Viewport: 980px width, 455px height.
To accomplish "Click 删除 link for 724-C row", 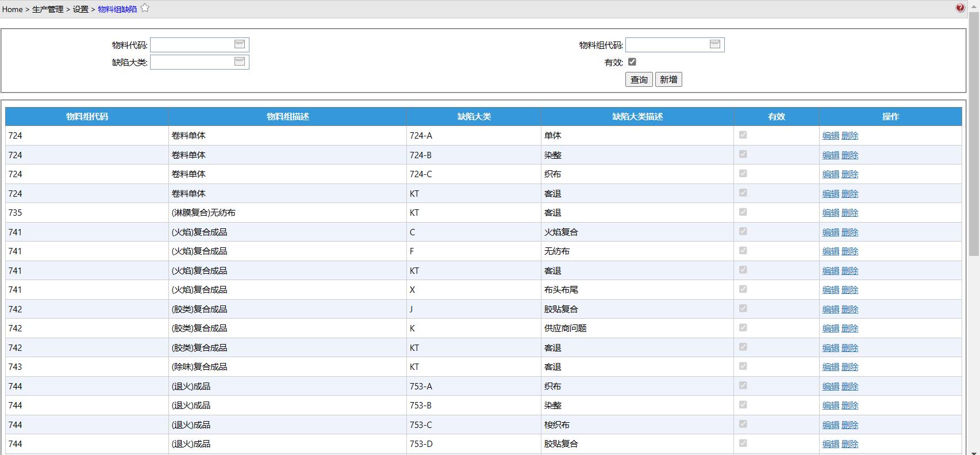I will click(x=850, y=174).
